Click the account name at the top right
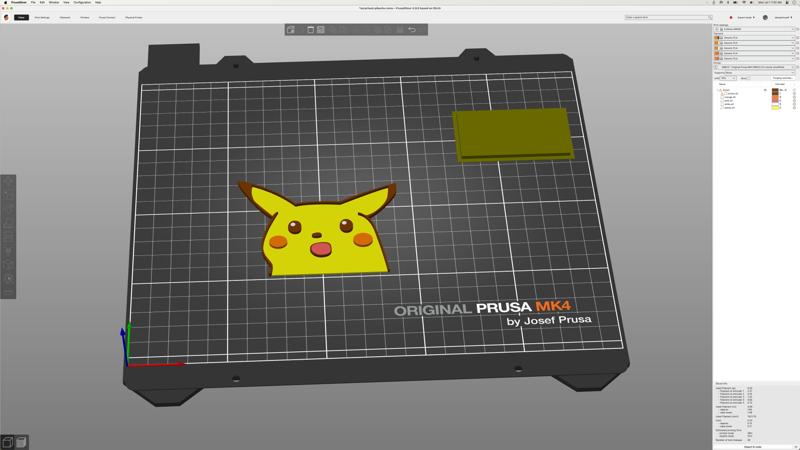This screenshot has width=800, height=450. pyautogui.click(x=783, y=17)
